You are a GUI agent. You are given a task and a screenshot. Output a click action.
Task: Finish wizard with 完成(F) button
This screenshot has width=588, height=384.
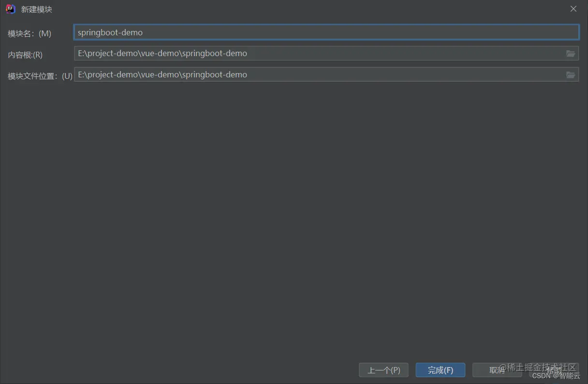click(x=441, y=370)
